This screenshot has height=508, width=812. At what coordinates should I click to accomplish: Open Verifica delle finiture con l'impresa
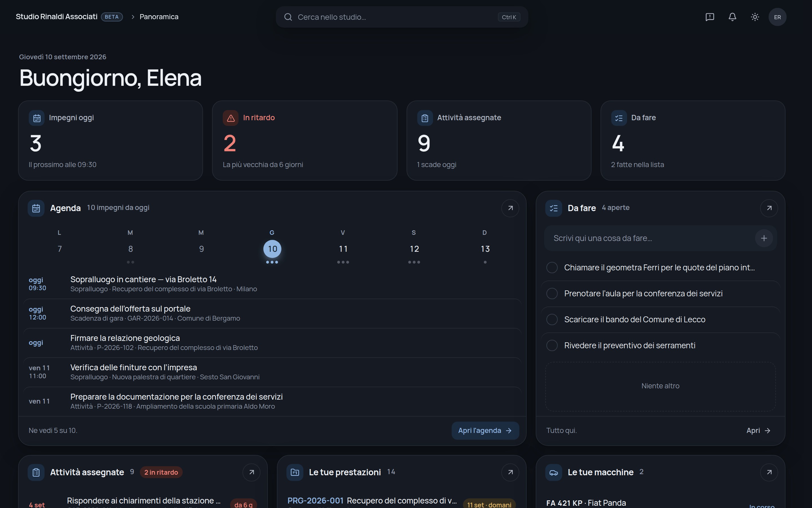click(x=272, y=372)
